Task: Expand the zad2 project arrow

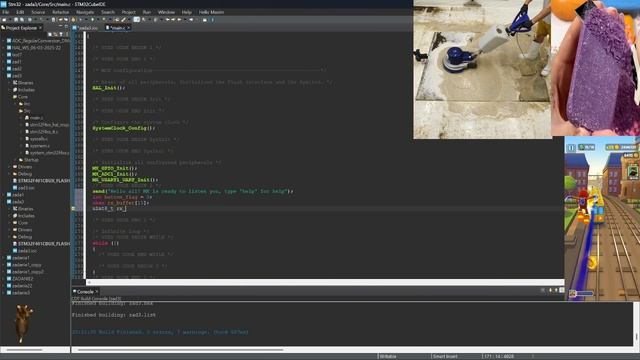Action: click(x=4, y=69)
